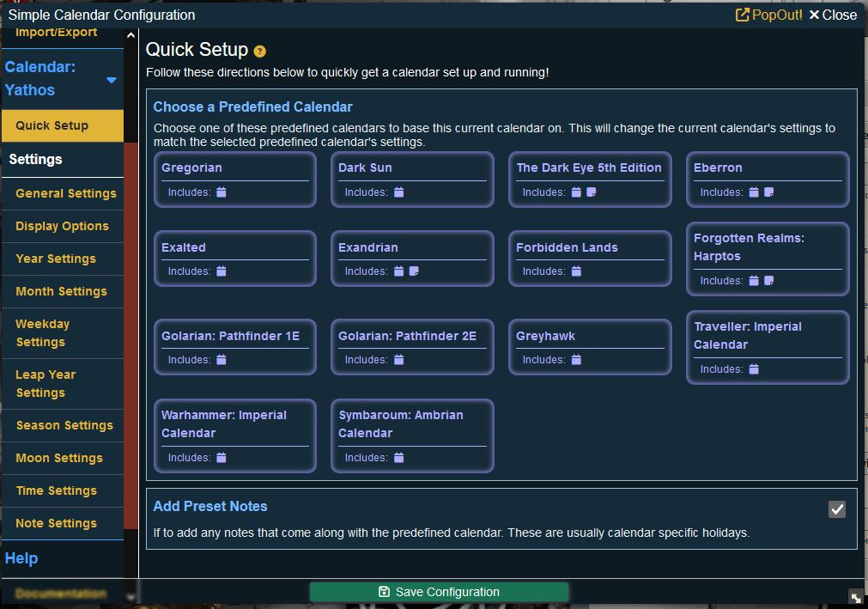The image size is (868, 609).
Task: Click the Quick Setup help question icon
Action: [x=259, y=52]
